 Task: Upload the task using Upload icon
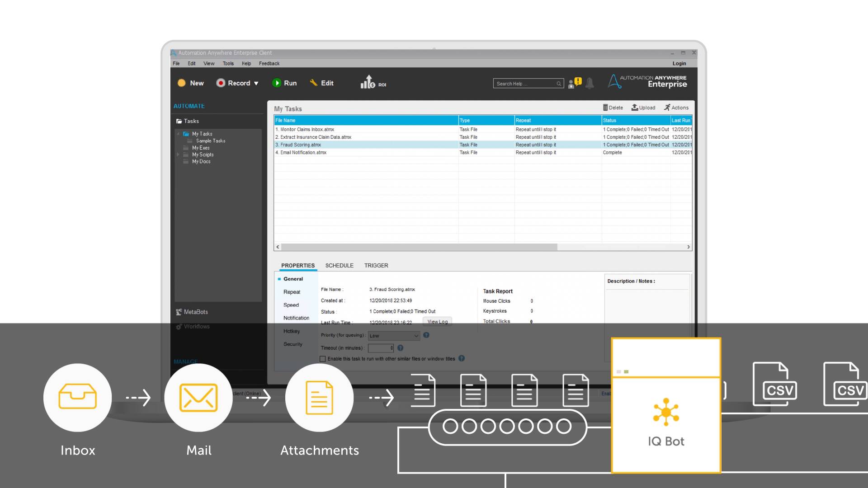(x=643, y=108)
